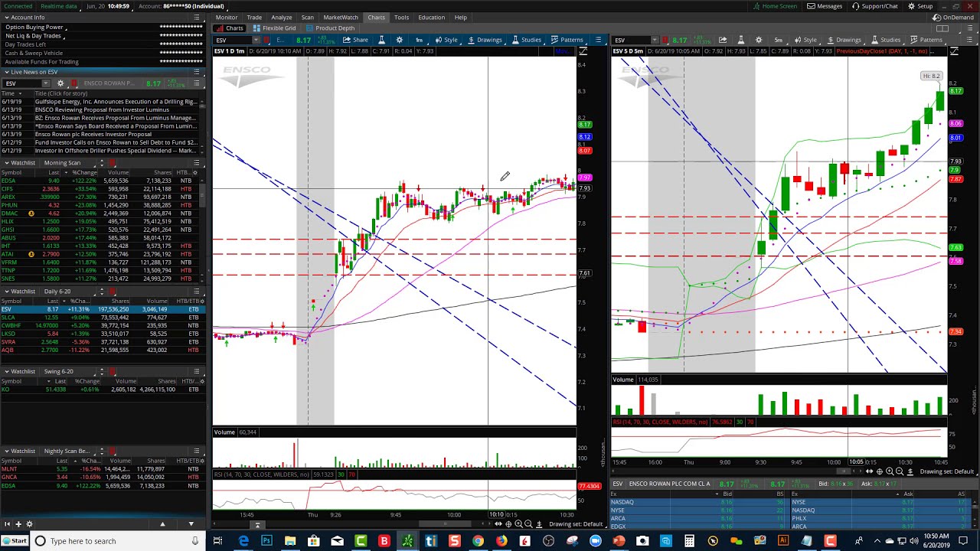
Task: Click right chart Share icon
Action: (722, 40)
